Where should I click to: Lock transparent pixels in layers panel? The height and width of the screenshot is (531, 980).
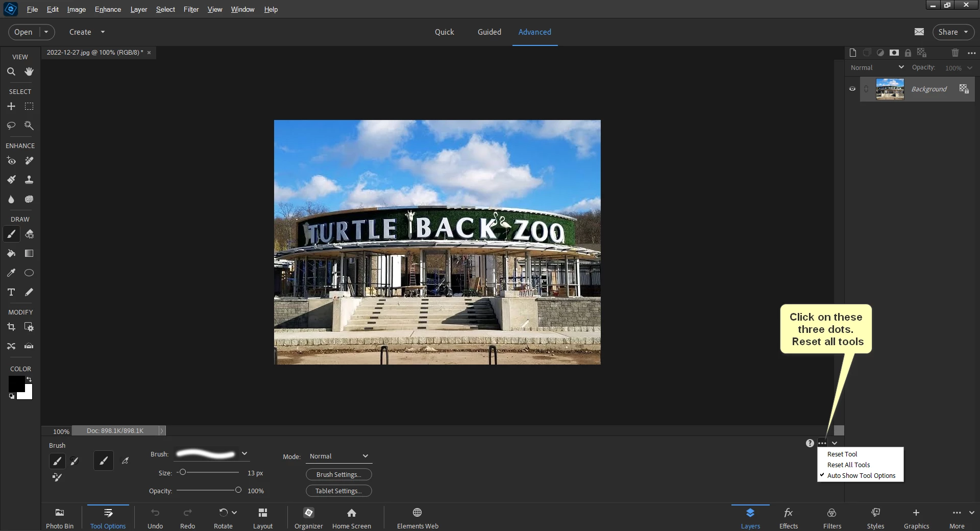click(921, 53)
